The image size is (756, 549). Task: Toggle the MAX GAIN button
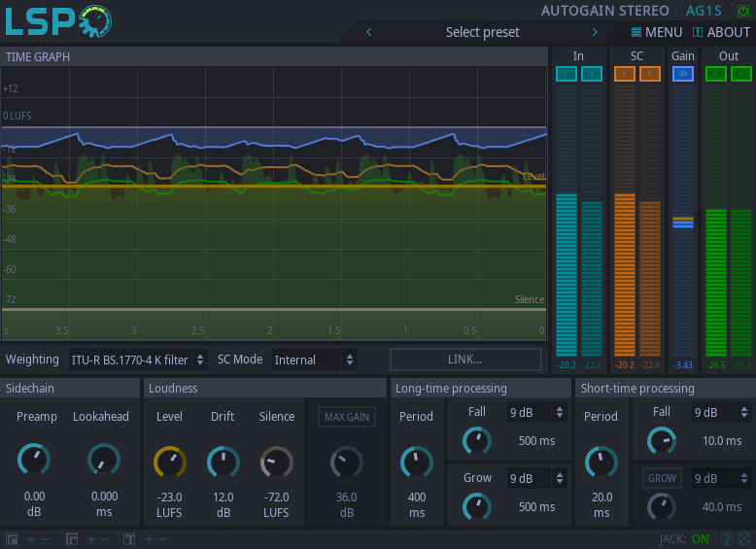click(347, 417)
